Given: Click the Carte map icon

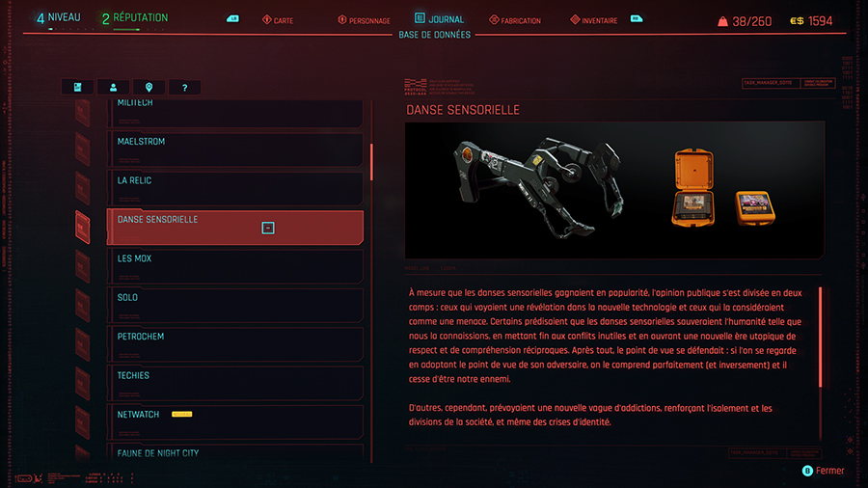Looking at the screenshot, I should 267,20.
